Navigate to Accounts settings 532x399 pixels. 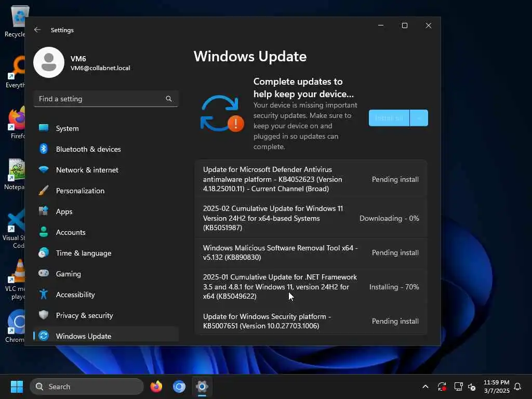coord(106,232)
